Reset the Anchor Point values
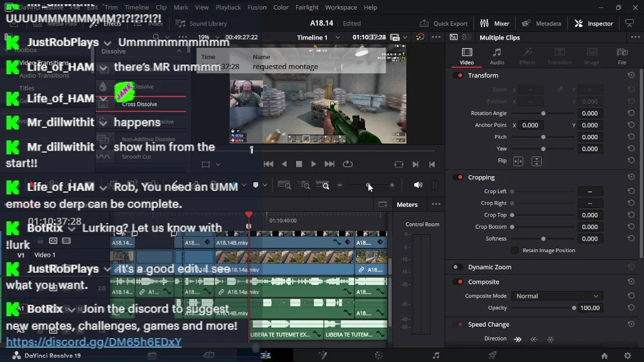This screenshot has width=644, height=362. point(631,125)
